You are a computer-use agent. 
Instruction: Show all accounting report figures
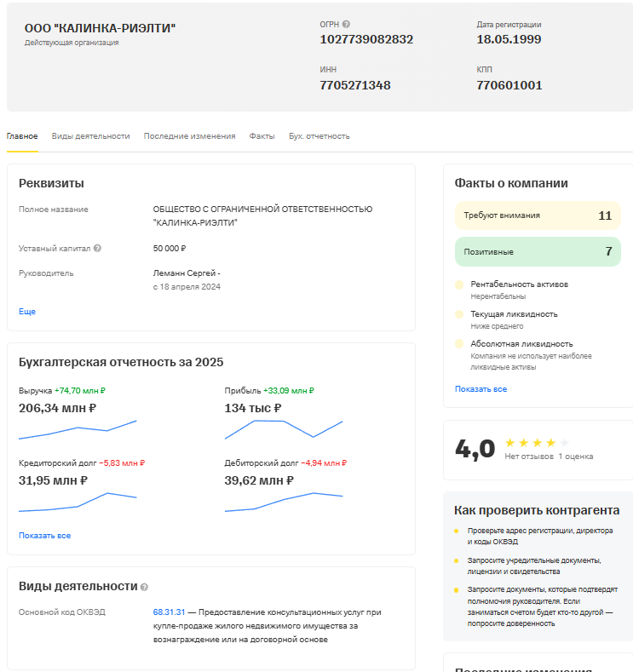(x=44, y=536)
